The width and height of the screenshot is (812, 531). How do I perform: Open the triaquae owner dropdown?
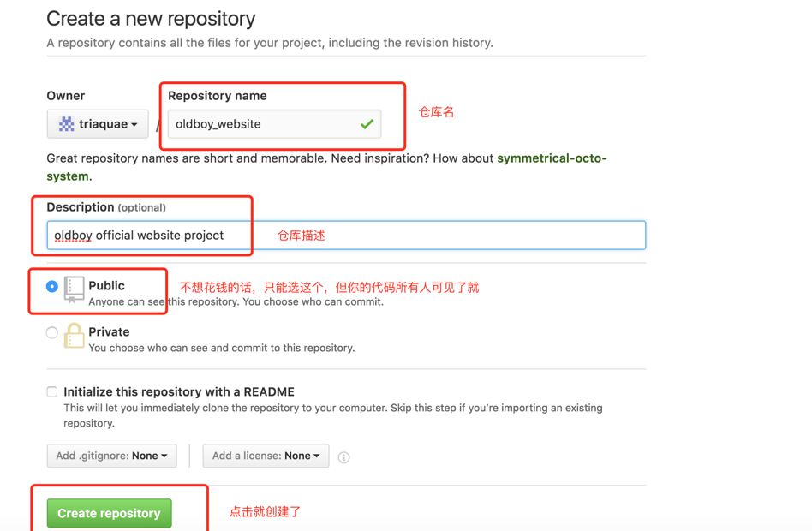[x=98, y=124]
